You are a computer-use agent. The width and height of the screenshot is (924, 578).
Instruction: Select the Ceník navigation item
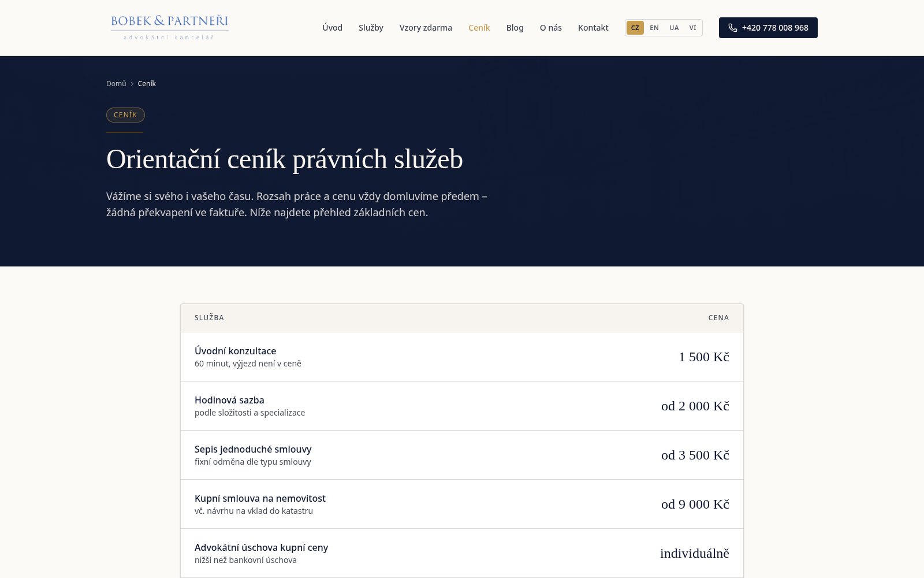[479, 28]
